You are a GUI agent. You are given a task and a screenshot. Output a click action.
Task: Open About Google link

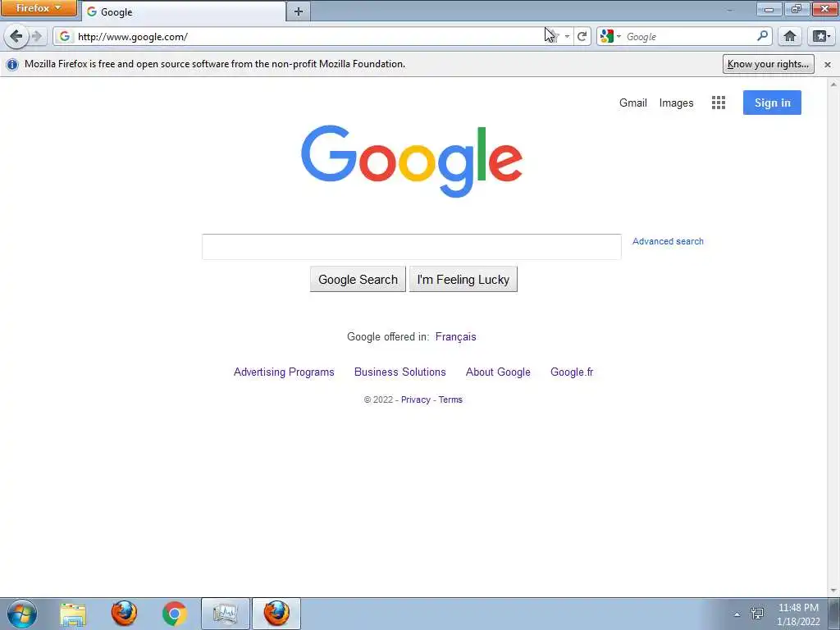point(498,372)
